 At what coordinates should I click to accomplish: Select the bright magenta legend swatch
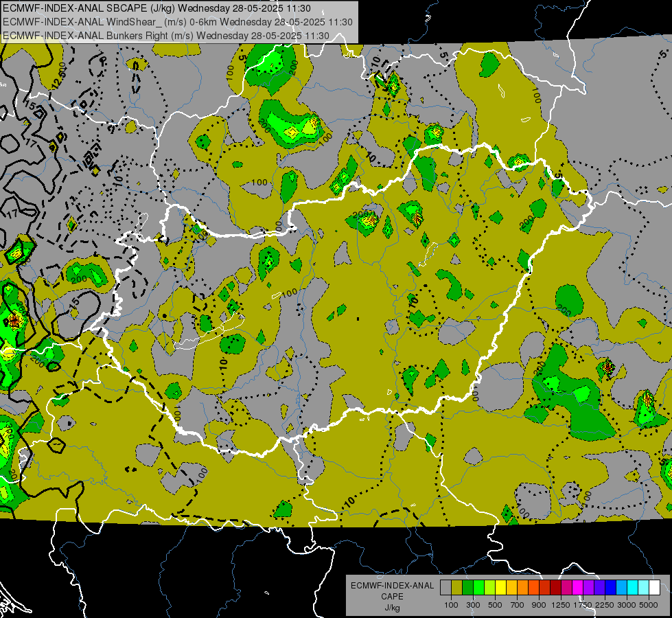pos(578,587)
